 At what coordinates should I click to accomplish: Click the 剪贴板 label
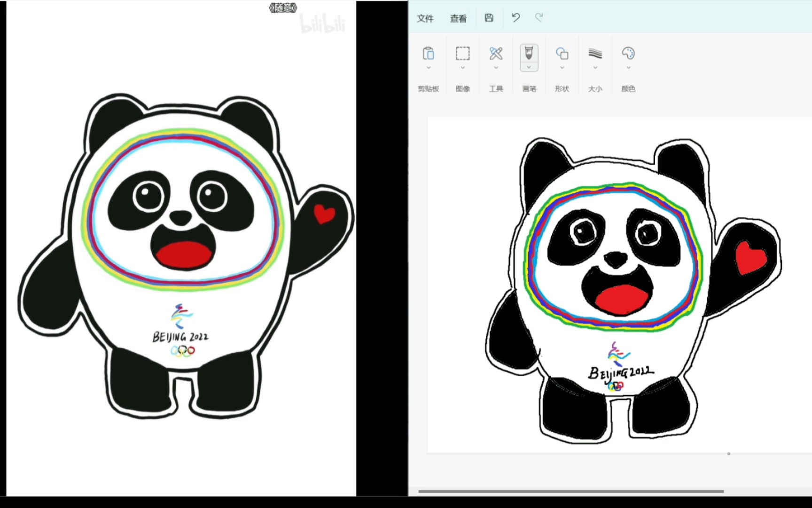pyautogui.click(x=429, y=88)
